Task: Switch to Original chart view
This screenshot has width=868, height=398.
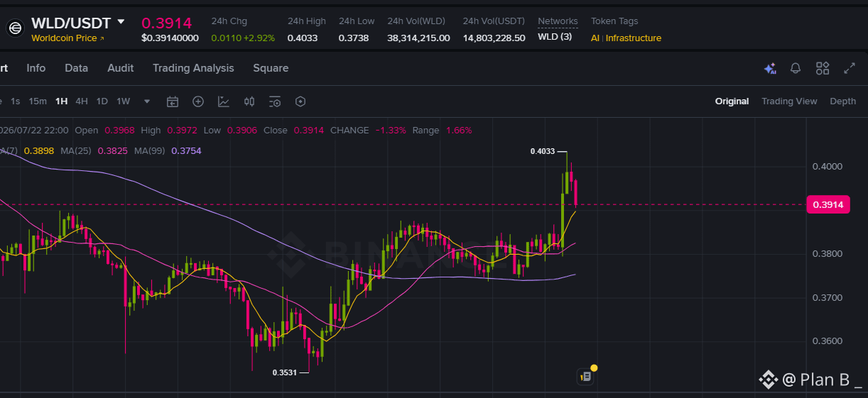Action: (x=732, y=101)
